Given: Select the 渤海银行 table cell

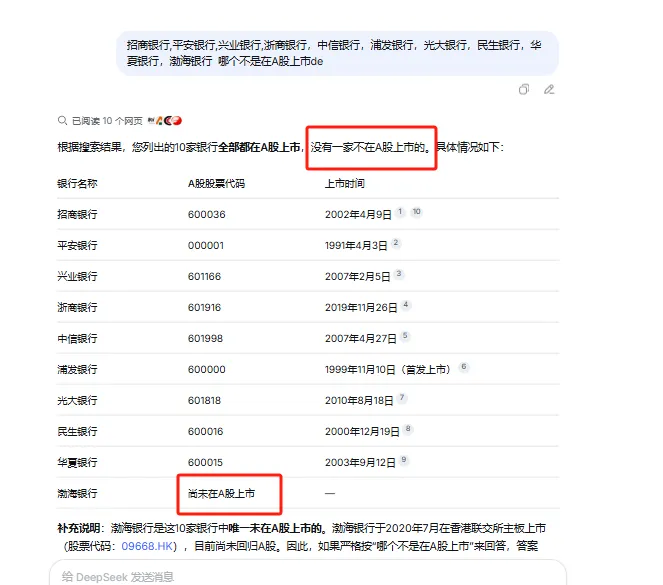Looking at the screenshot, I should [77, 493].
